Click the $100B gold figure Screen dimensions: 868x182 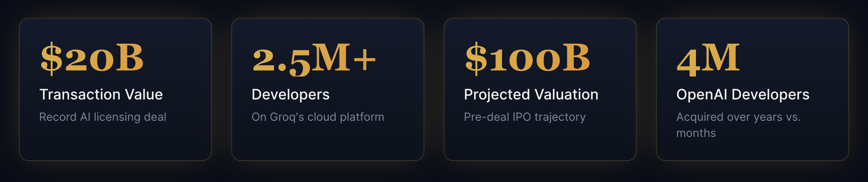(x=527, y=59)
